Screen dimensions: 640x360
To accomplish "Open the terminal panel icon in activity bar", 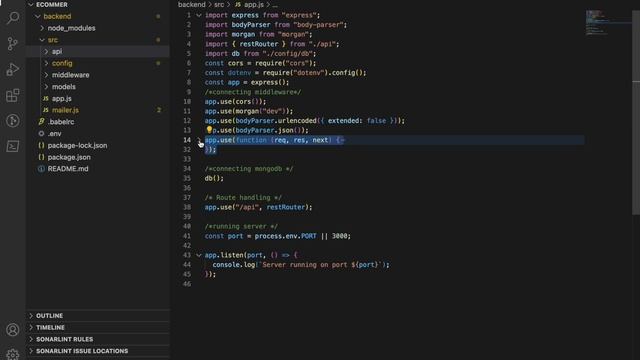I will pos(13,146).
